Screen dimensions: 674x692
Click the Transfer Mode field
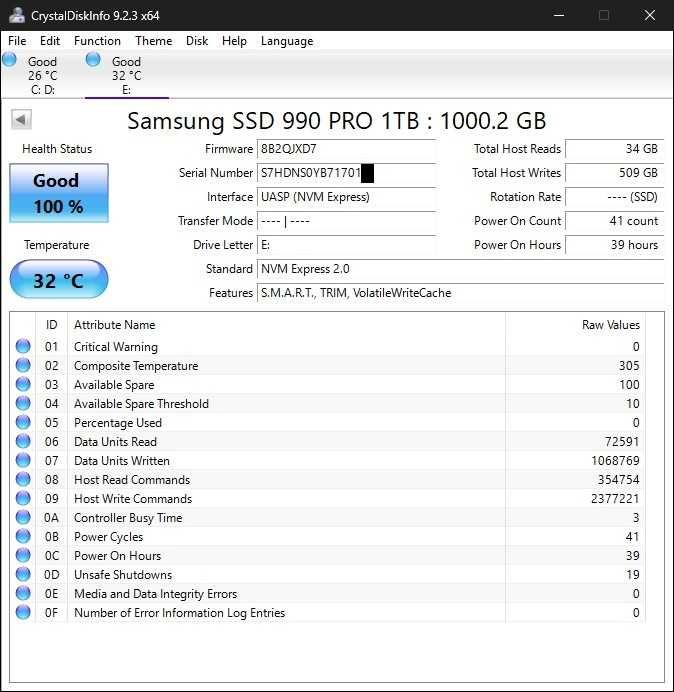[346, 221]
